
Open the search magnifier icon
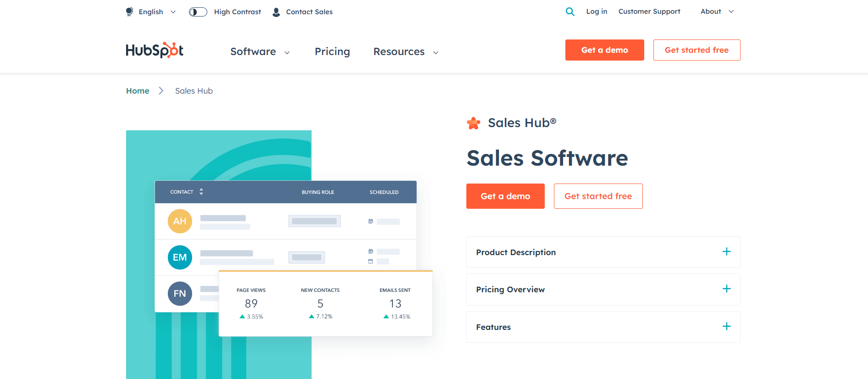(x=570, y=11)
